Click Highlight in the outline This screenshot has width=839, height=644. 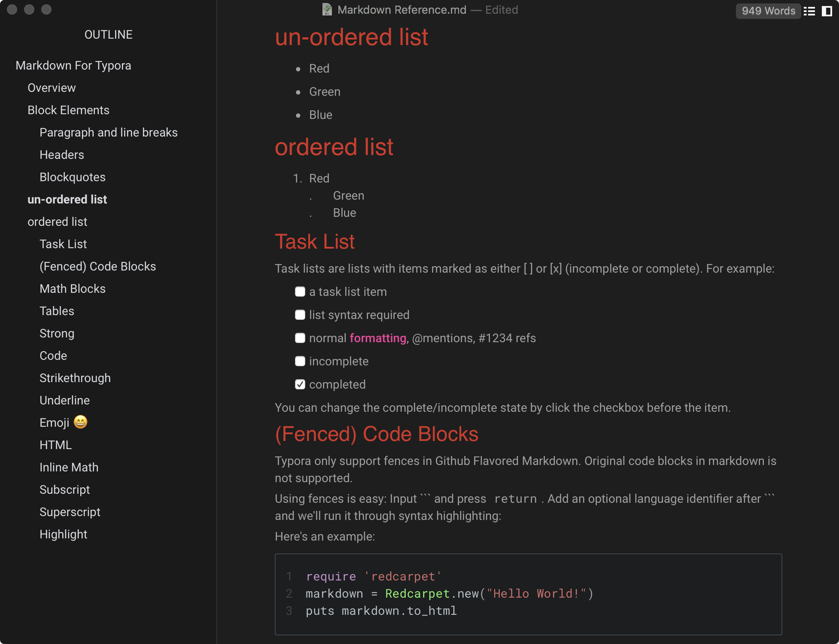click(64, 534)
